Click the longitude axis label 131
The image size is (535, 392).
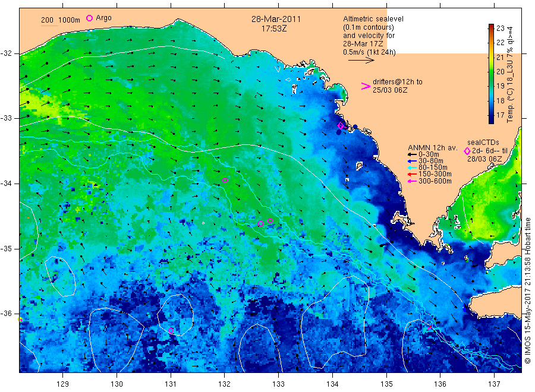171,384
